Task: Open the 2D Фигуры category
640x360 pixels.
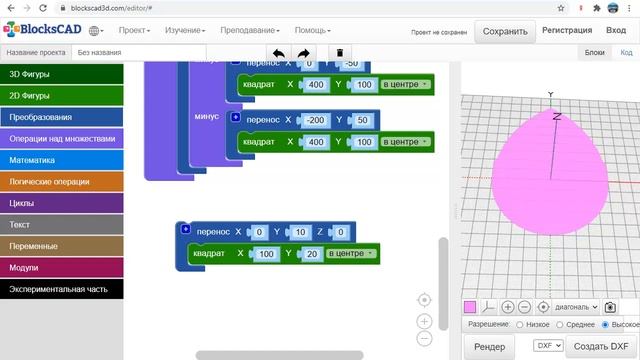Action: click(x=62, y=96)
